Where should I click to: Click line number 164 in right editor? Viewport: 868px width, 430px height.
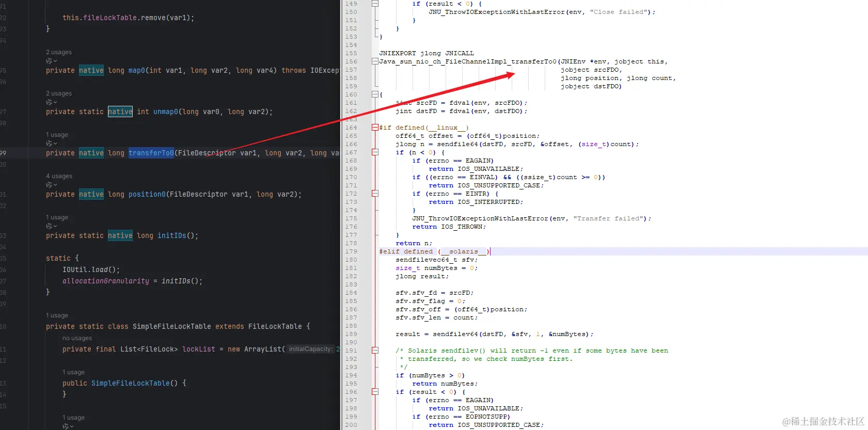pos(351,128)
